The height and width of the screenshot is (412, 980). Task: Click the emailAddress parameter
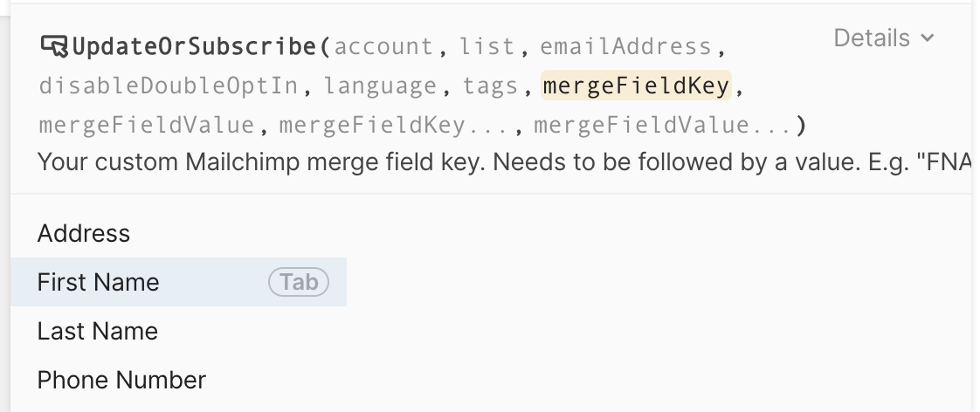(625, 46)
